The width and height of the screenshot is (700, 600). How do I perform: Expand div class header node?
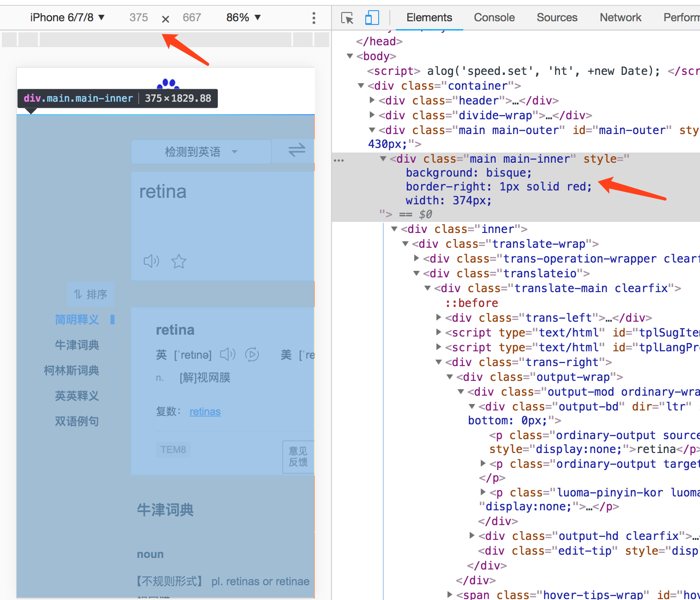tap(372, 100)
